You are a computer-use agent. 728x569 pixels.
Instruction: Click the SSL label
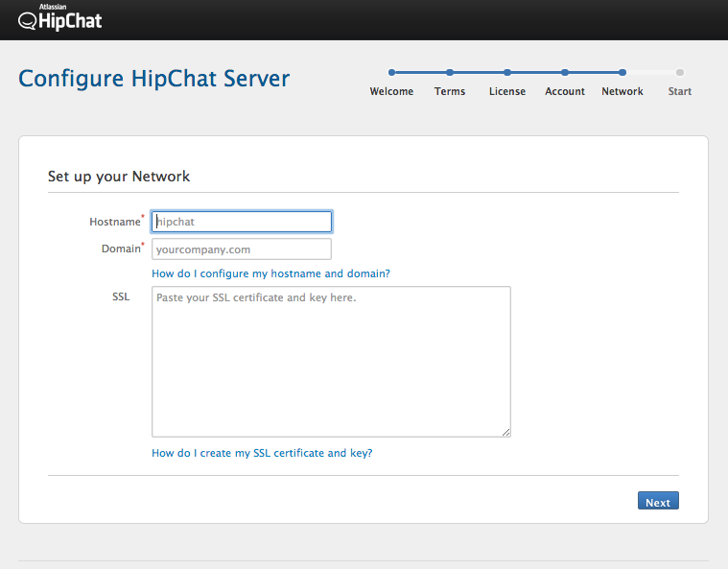click(121, 296)
